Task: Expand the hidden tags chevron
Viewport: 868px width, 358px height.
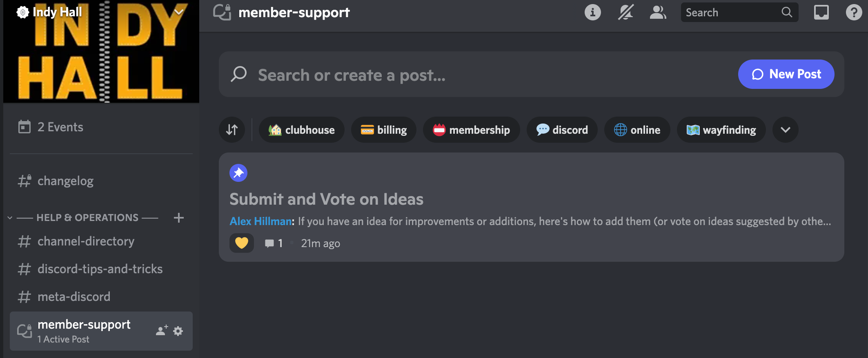Action: tap(785, 130)
